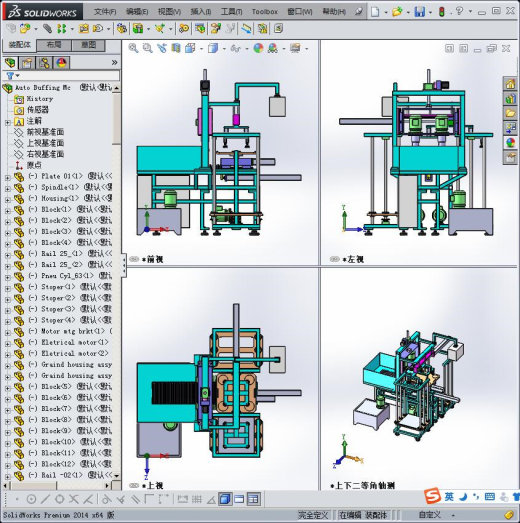This screenshot has width=520, height=523.
Task: Click the filter funnel icon in feature tree
Action: [10, 76]
